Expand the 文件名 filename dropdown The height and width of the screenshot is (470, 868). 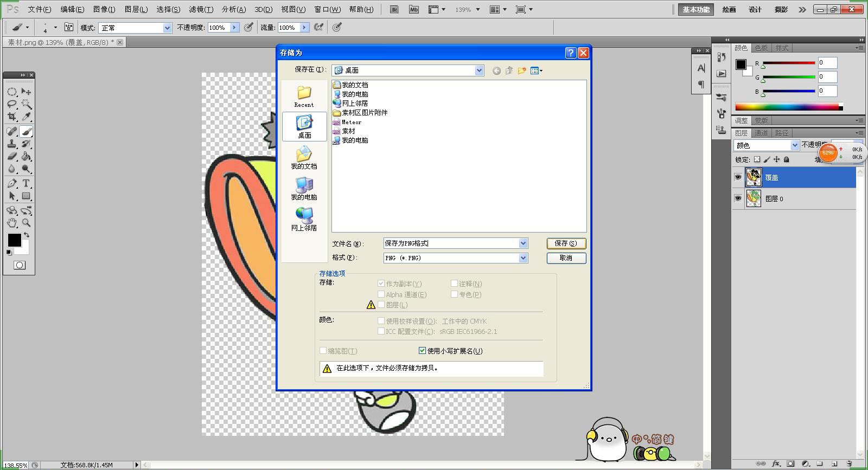click(x=523, y=243)
